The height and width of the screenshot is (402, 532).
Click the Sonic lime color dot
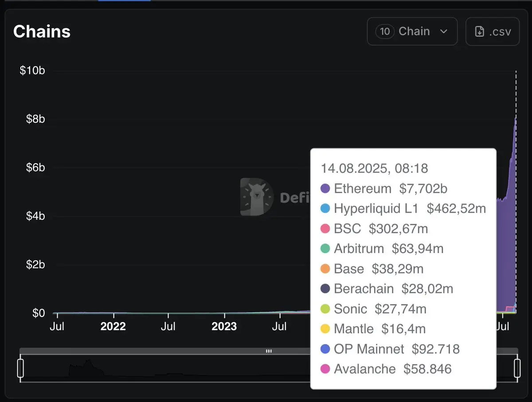coord(325,309)
